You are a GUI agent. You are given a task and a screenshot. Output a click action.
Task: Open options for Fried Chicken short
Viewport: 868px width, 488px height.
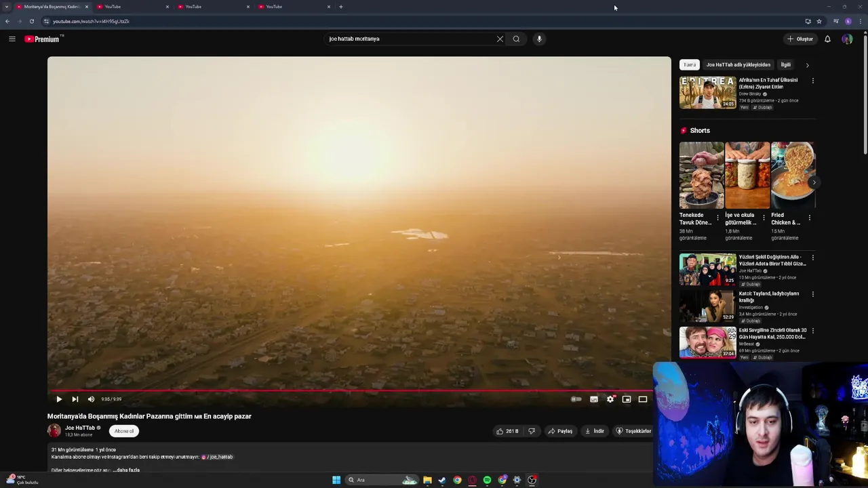[x=810, y=218]
